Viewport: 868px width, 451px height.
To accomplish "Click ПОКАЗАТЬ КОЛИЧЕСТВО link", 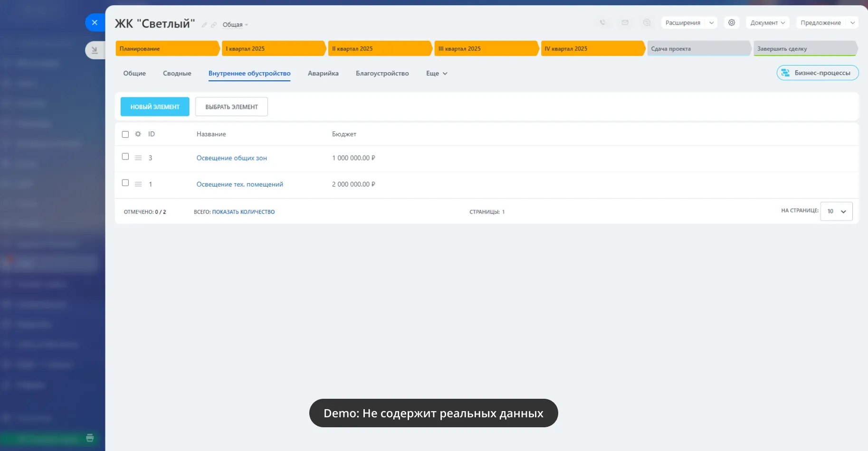I will coord(243,212).
